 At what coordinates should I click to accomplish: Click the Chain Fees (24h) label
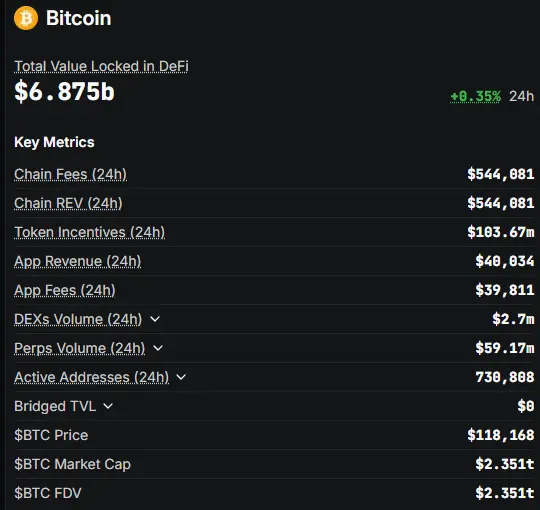71,174
